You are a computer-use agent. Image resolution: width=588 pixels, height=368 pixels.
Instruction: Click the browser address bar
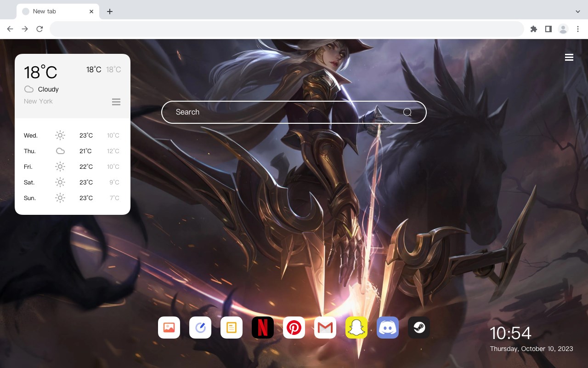pos(287,29)
